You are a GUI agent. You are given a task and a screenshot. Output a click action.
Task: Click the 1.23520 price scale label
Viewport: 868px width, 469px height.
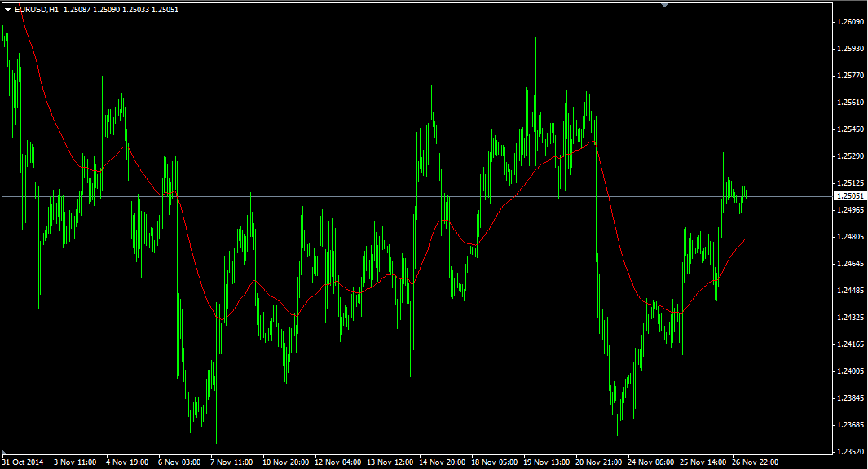click(850, 451)
